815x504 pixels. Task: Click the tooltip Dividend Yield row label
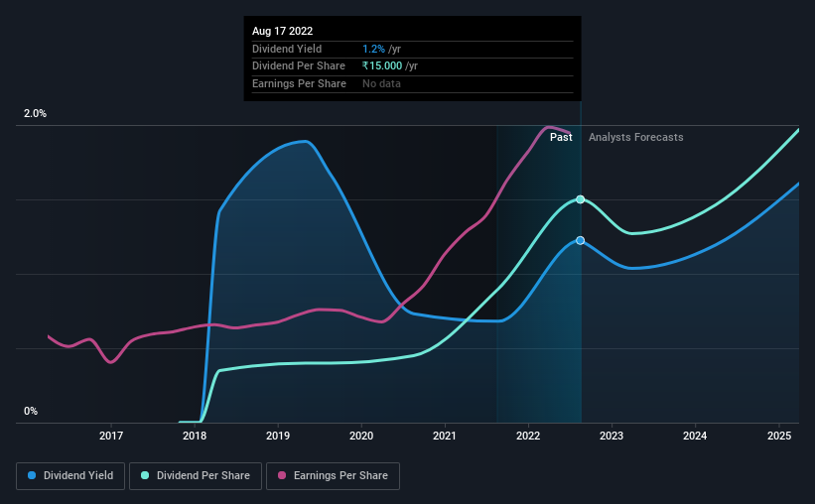(x=287, y=49)
